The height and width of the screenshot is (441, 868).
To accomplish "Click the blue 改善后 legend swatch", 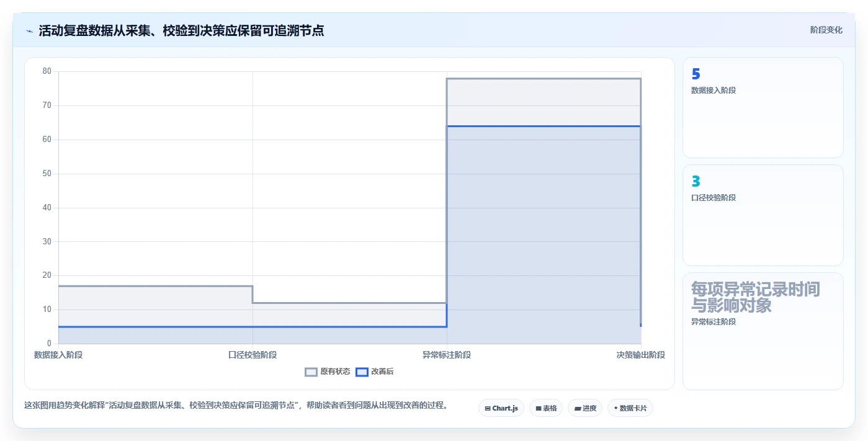I will click(x=362, y=372).
